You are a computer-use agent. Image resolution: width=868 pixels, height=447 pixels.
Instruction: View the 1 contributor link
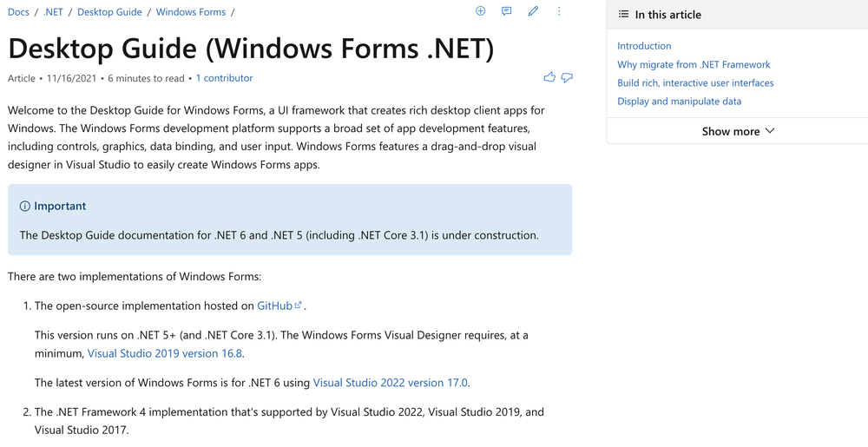[224, 78]
